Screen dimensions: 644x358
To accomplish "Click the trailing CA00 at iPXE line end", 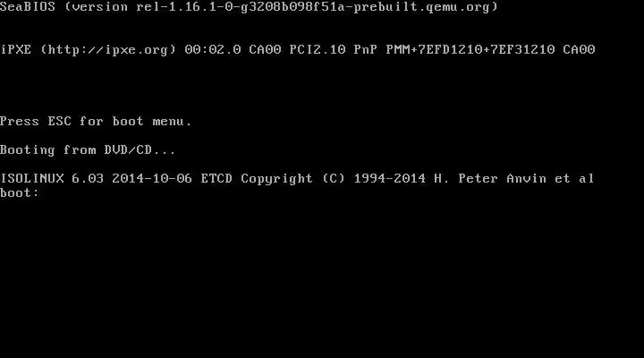I will click(579, 50).
